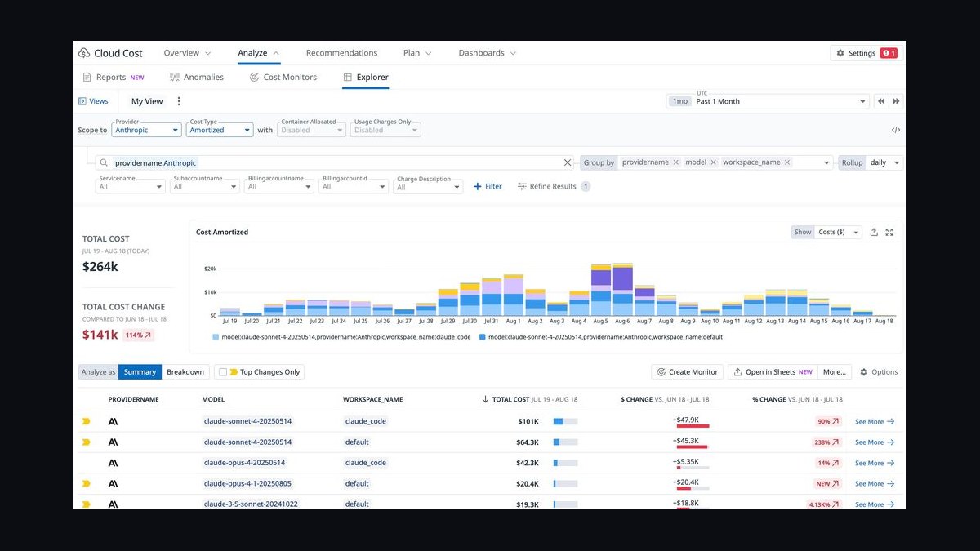Click the workspace_name:default legend color swatch
980x551 pixels.
483,336
